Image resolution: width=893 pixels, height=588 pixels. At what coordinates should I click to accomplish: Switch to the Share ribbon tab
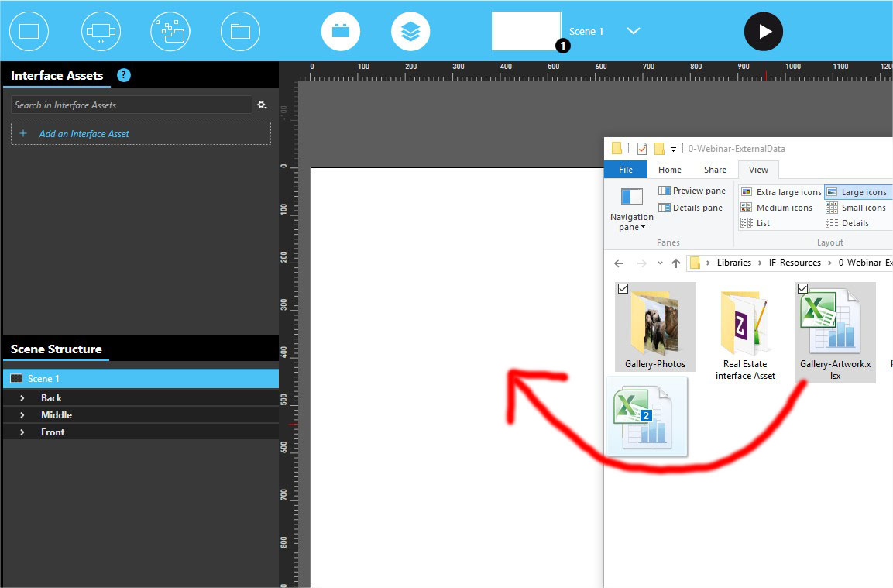(714, 170)
